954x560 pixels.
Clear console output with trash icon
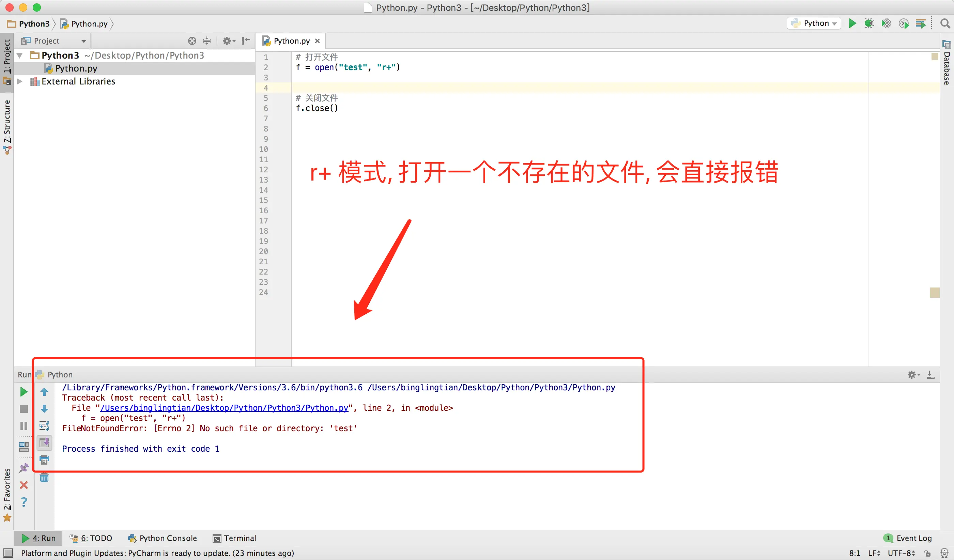pos(44,478)
